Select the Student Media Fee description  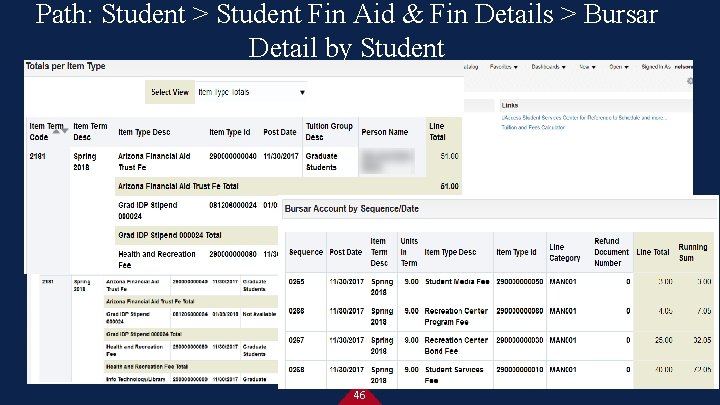point(457,281)
